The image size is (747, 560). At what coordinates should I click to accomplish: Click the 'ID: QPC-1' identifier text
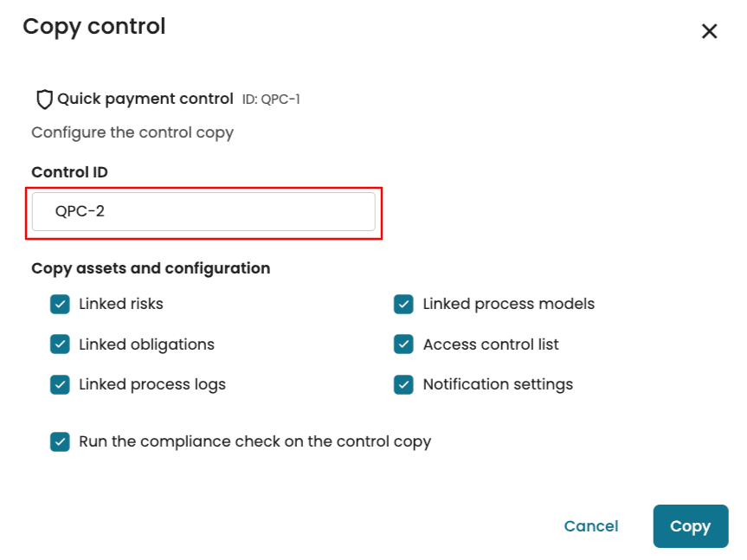[x=271, y=100]
